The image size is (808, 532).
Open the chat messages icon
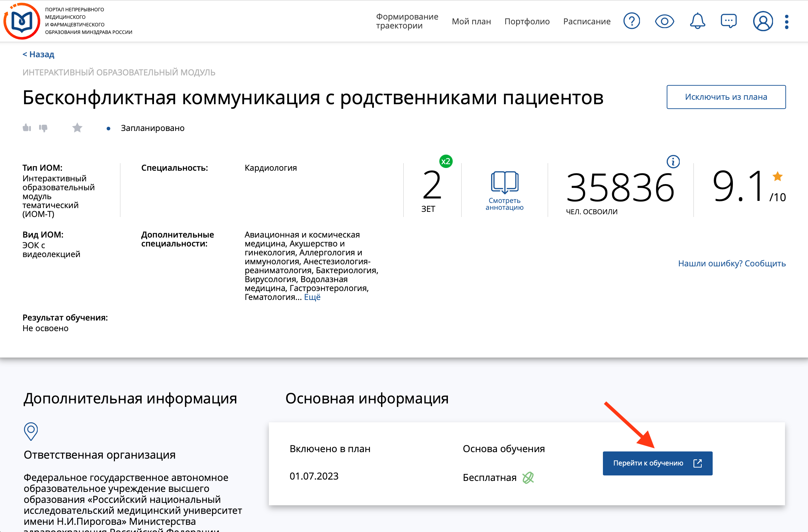coord(728,21)
